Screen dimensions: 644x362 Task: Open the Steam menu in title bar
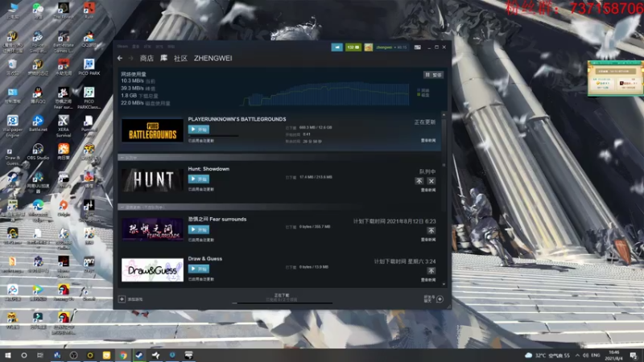[x=122, y=47]
